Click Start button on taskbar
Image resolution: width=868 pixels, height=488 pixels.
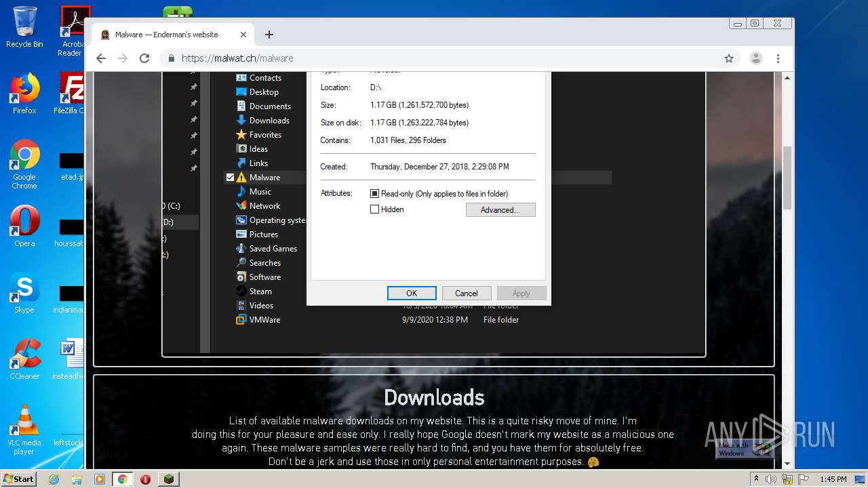[18, 479]
